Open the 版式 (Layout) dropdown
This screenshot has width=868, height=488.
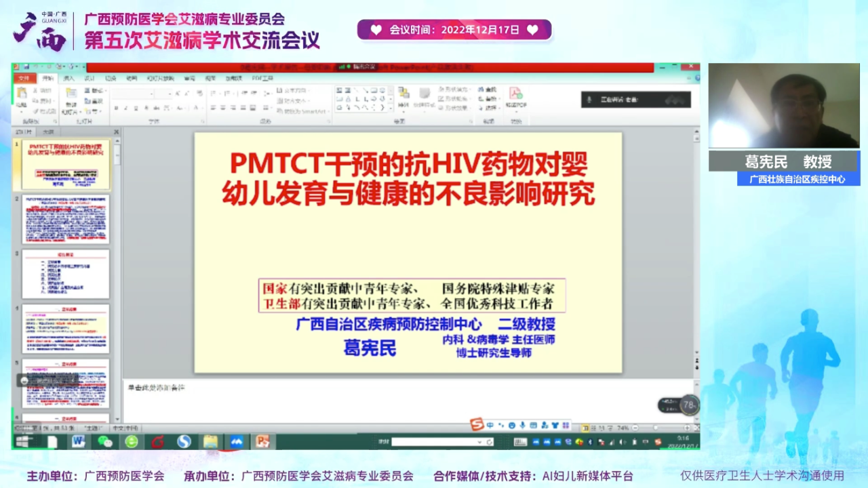pyautogui.click(x=94, y=91)
